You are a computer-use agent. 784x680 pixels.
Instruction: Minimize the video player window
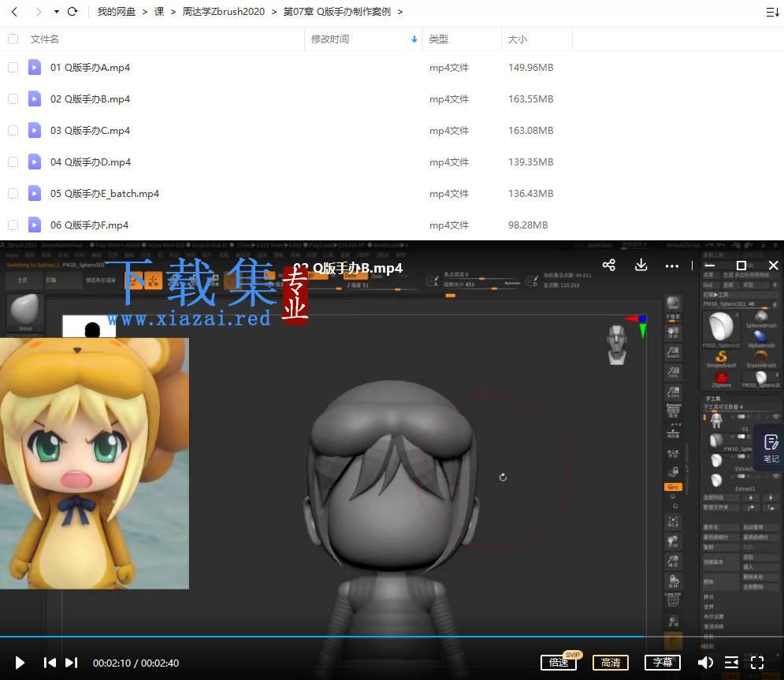[x=709, y=265]
